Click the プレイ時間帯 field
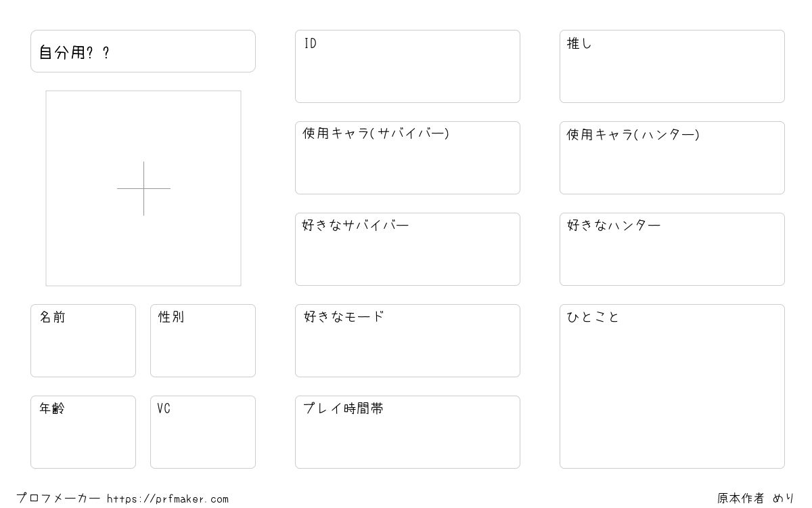812x508 pixels. pyautogui.click(x=407, y=432)
